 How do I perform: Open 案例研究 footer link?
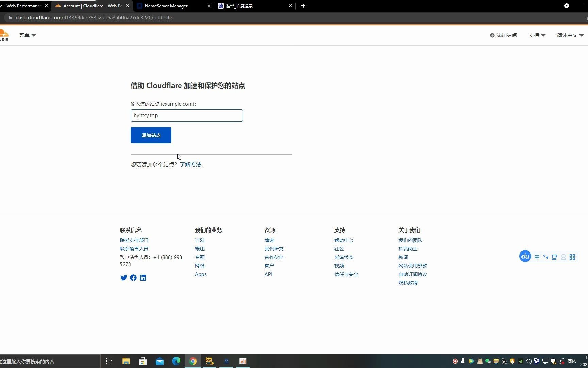[x=274, y=249]
